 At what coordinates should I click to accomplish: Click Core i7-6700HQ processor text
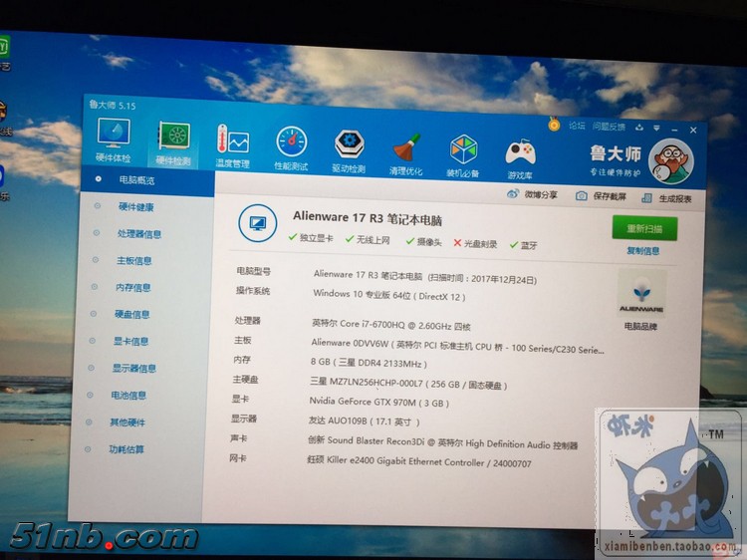click(390, 325)
